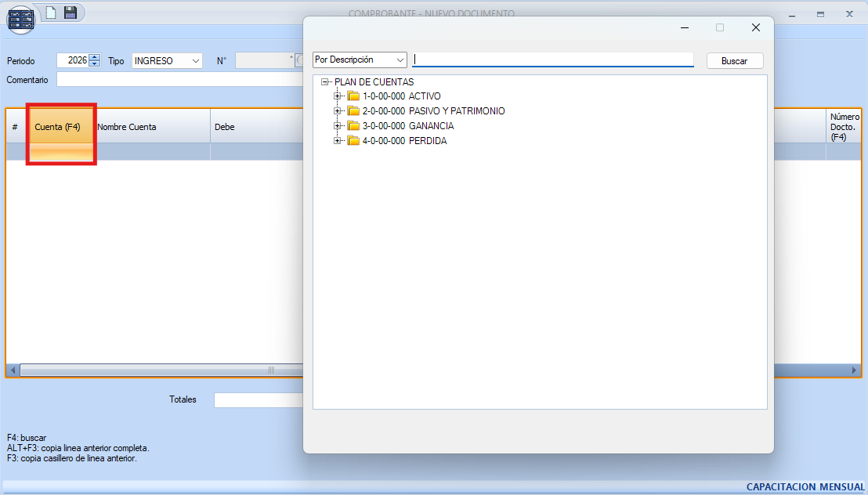
Task: Select the 2-0-00-000 PASIVO Y PATRIMONIO item
Action: pos(433,111)
